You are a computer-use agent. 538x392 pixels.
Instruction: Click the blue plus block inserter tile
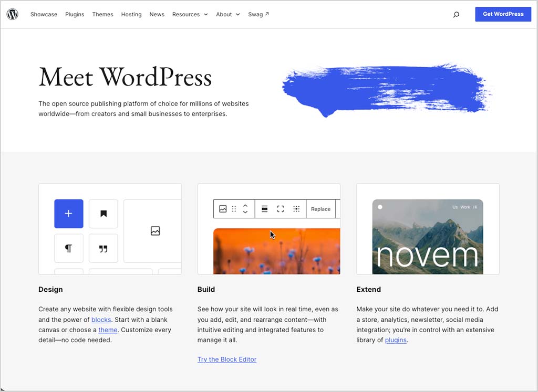[69, 214]
